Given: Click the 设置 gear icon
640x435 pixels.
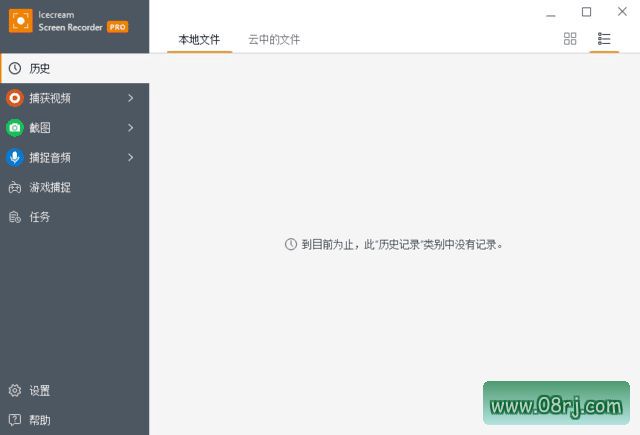Looking at the screenshot, I should pyautogui.click(x=15, y=391).
